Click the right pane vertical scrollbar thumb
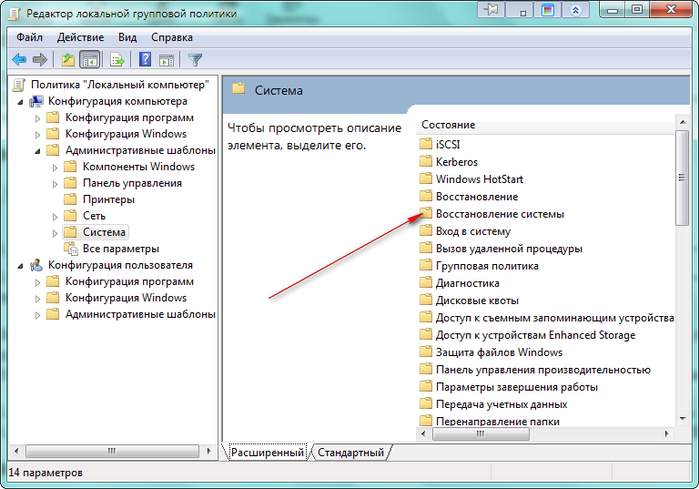 click(682, 178)
